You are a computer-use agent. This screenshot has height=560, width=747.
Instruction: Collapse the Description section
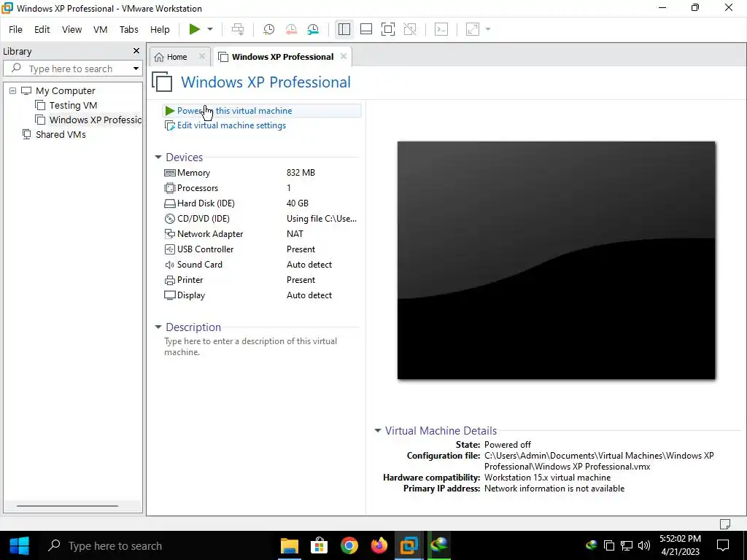(158, 327)
